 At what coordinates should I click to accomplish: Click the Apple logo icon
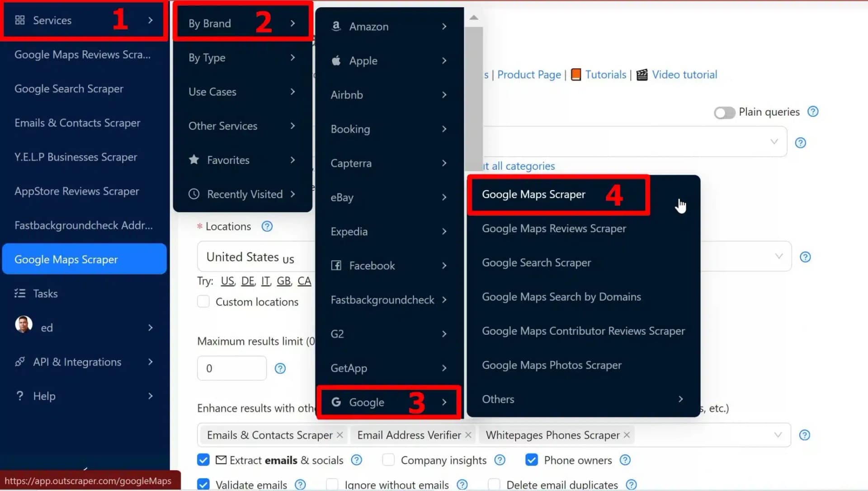336,61
